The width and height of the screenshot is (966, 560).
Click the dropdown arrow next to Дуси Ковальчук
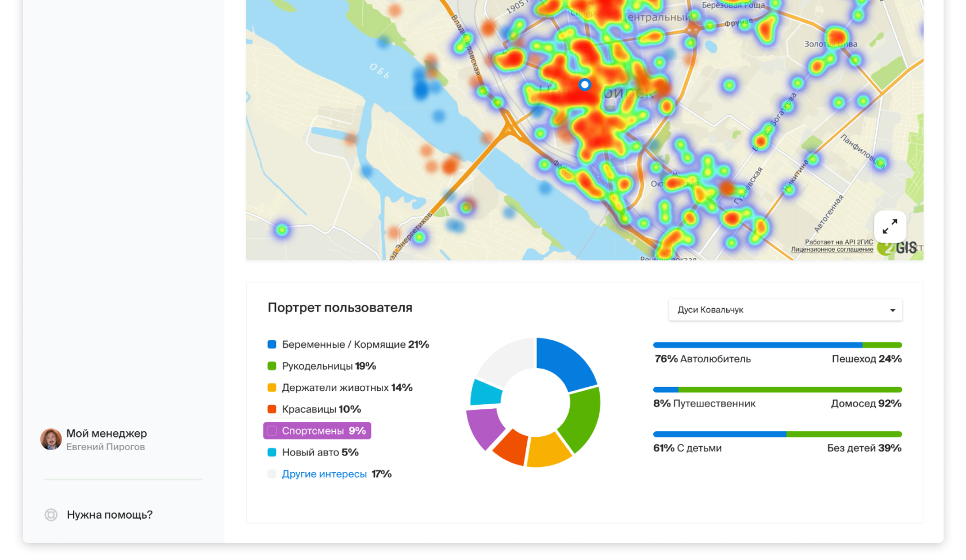(x=892, y=310)
